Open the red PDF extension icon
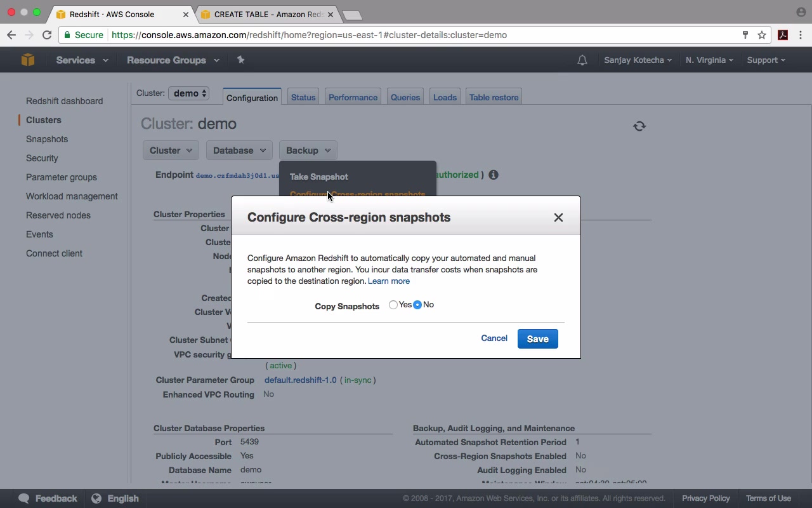This screenshot has height=508, width=812. click(783, 35)
